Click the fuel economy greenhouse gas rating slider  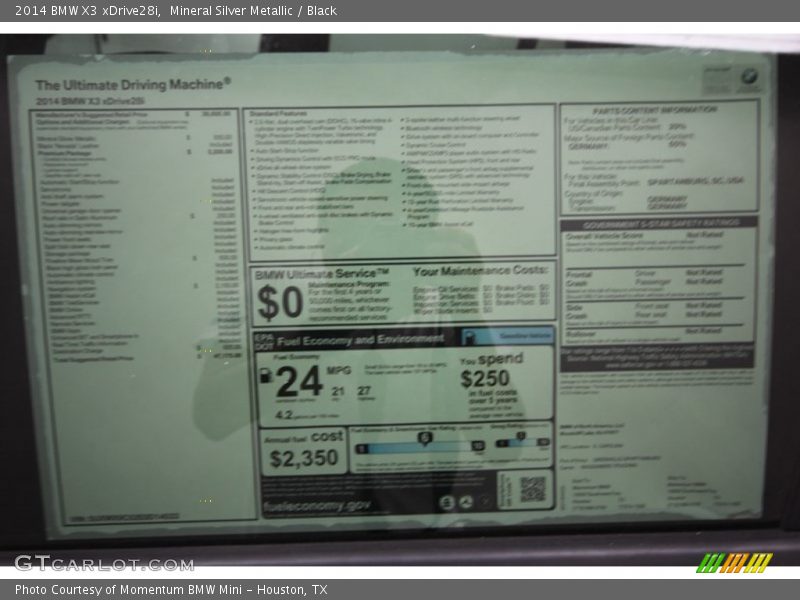(x=419, y=445)
